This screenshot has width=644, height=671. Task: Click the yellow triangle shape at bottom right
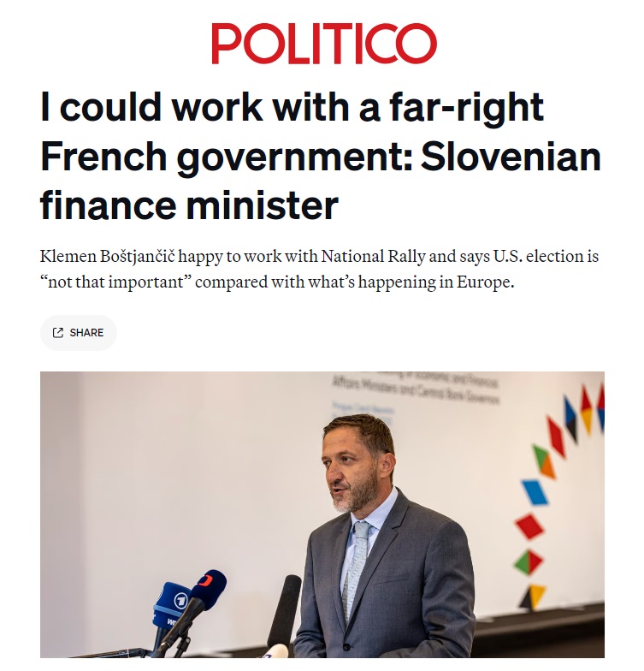click(536, 595)
